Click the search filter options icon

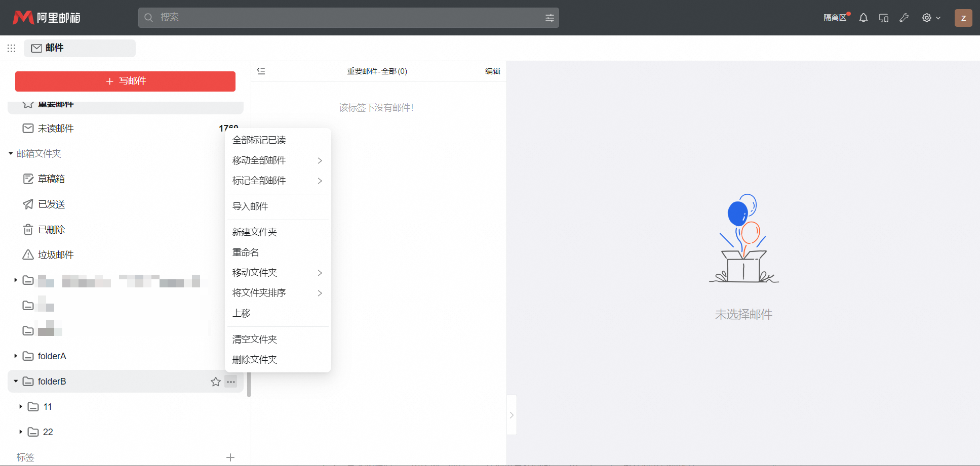coord(550,18)
